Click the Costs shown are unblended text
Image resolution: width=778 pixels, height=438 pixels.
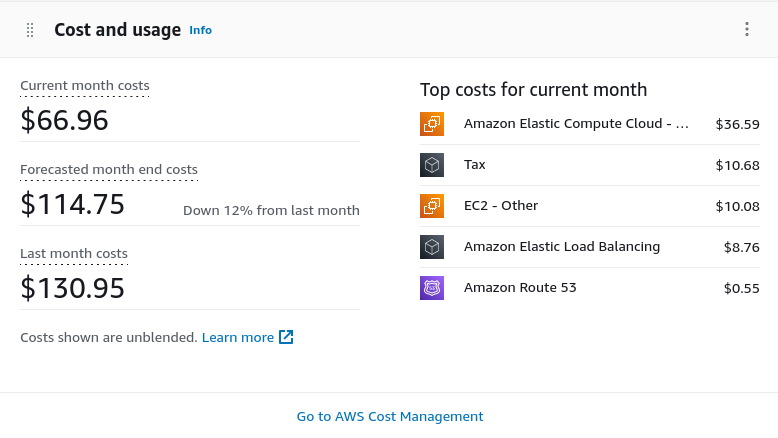coord(109,337)
